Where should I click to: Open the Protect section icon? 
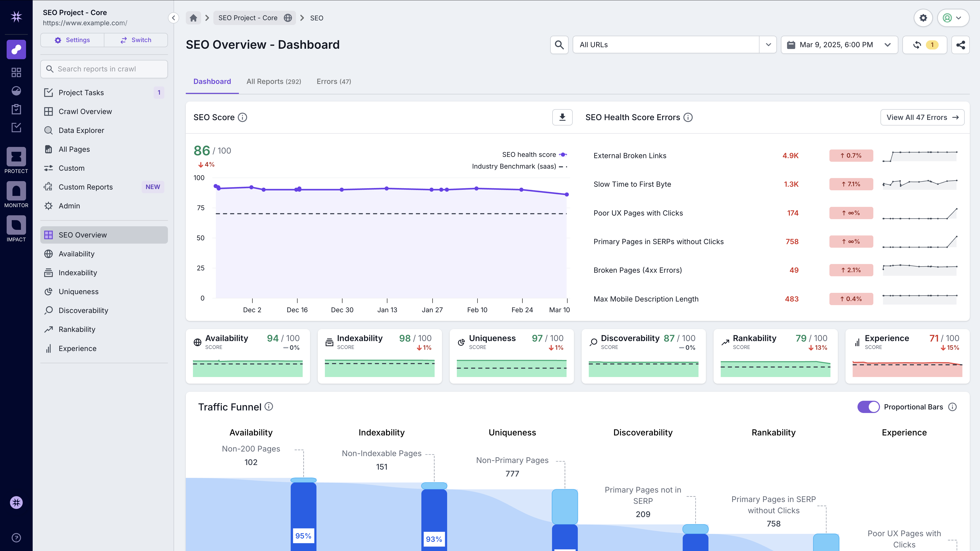coord(16,157)
